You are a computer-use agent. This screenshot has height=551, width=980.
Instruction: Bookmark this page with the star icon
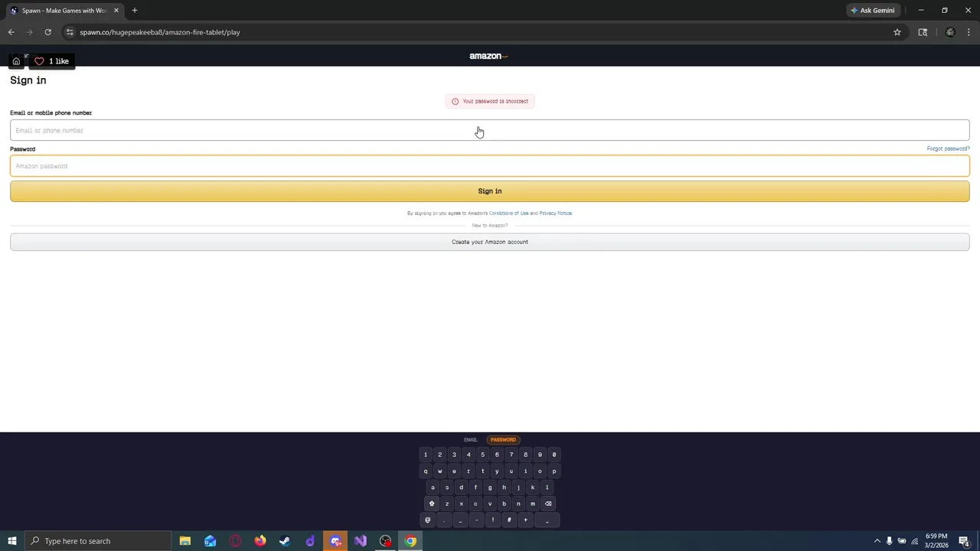coord(897,32)
